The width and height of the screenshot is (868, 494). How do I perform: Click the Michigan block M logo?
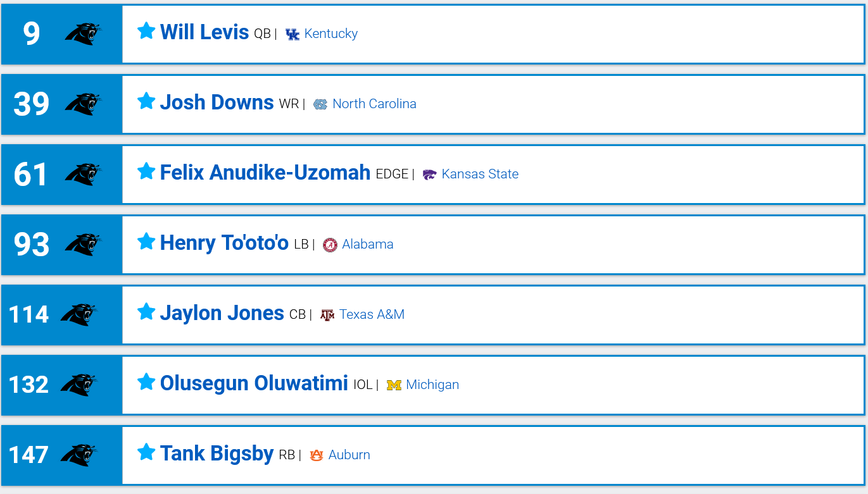[394, 385]
